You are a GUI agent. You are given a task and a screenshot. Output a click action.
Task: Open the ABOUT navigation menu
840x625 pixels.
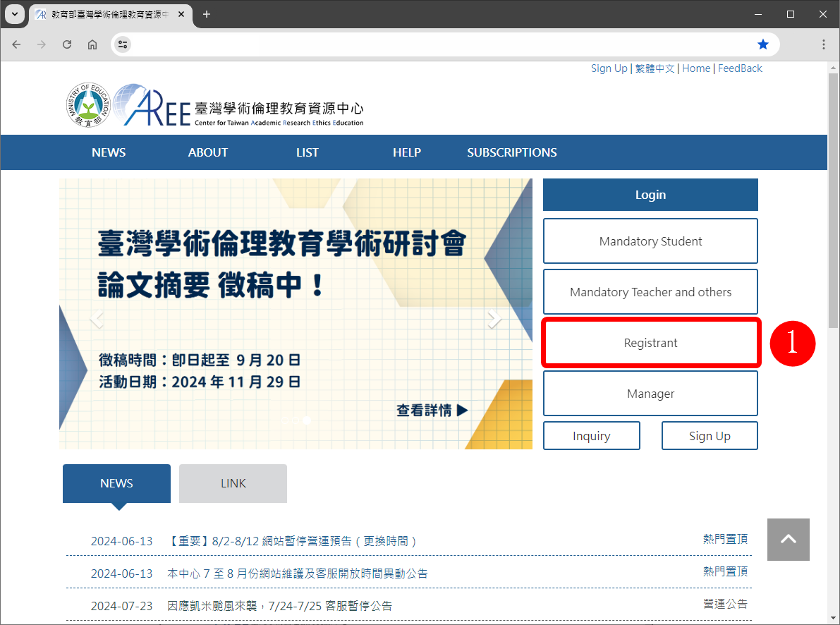click(208, 153)
